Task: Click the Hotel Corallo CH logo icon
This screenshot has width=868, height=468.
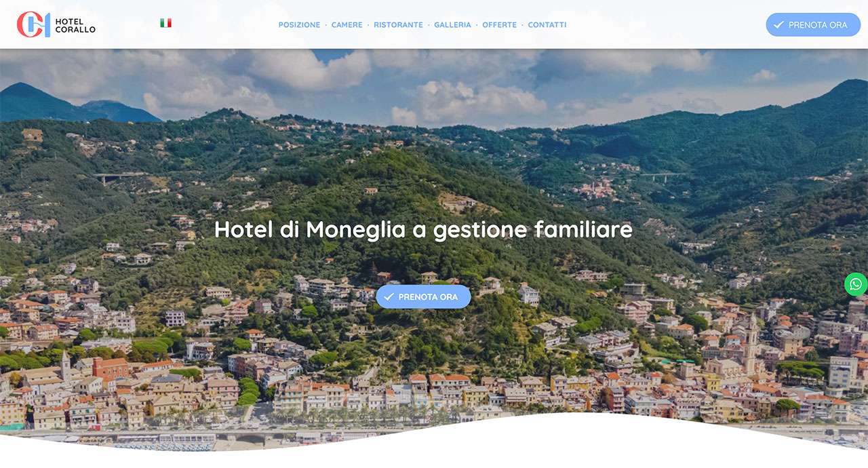Action: 33,24
